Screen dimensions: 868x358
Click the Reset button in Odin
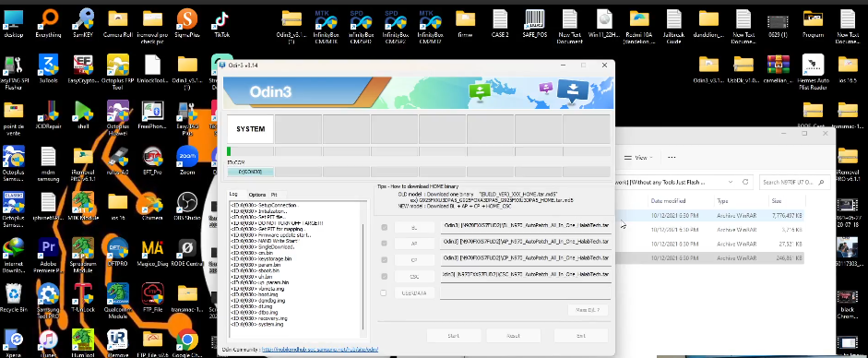point(513,336)
